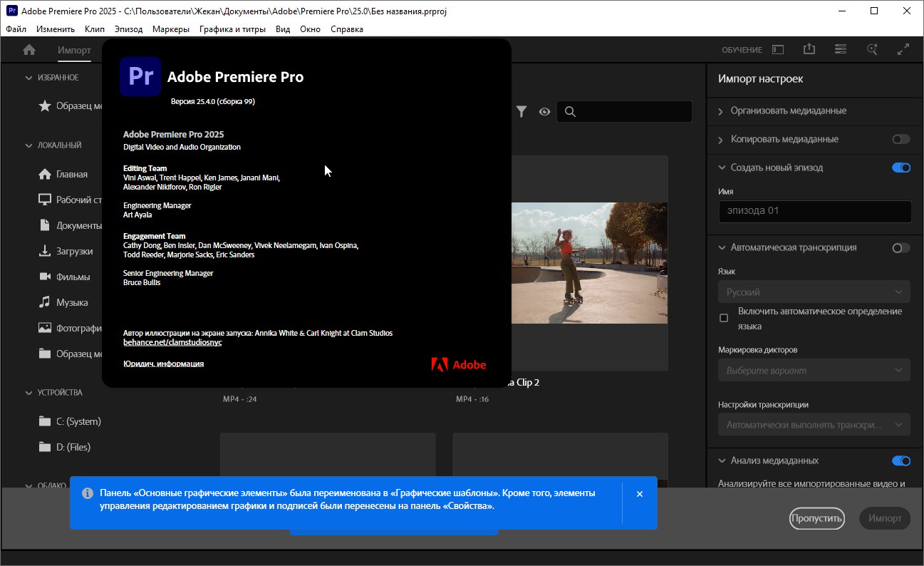Open the behance.net/clamstudiosnyc link
The height and width of the screenshot is (566, 924).
172,342
